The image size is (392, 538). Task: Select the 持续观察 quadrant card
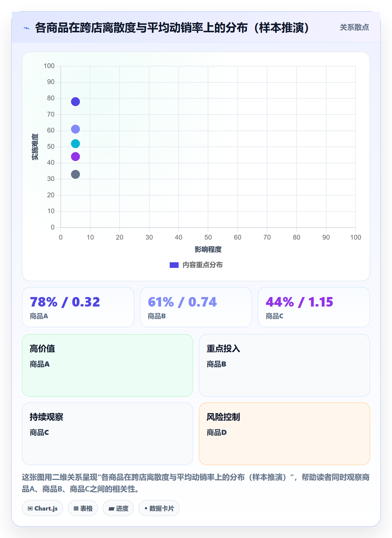click(x=108, y=434)
